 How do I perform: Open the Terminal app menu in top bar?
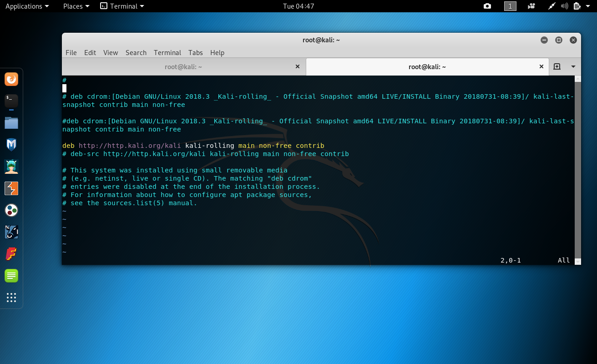(x=122, y=6)
